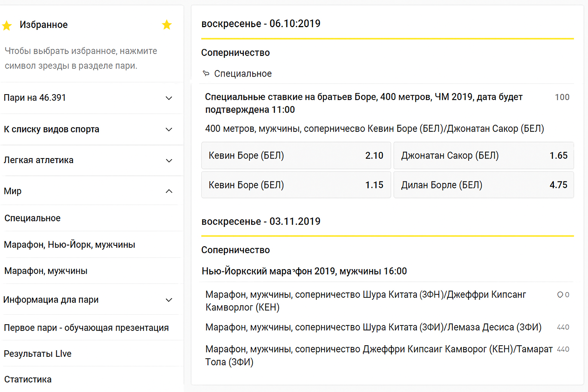Click the tag icon next to Специальное
Image resolution: width=588 pixels, height=392 pixels.
point(206,73)
